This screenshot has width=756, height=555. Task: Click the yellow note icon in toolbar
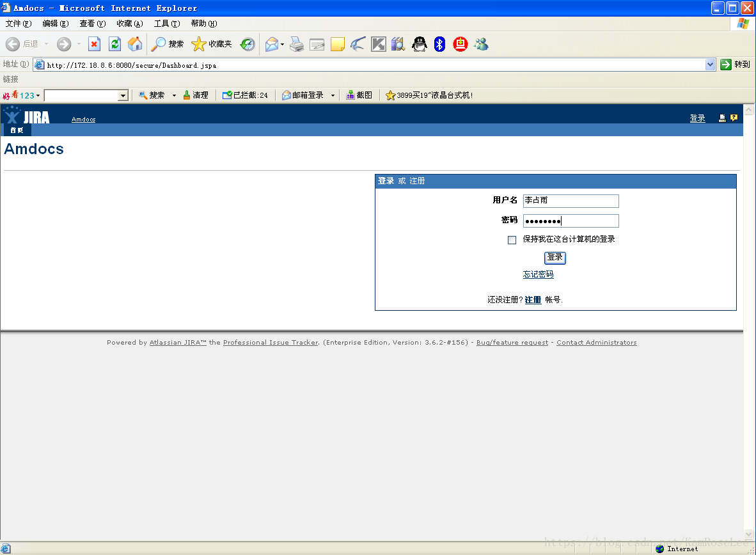[x=338, y=44]
